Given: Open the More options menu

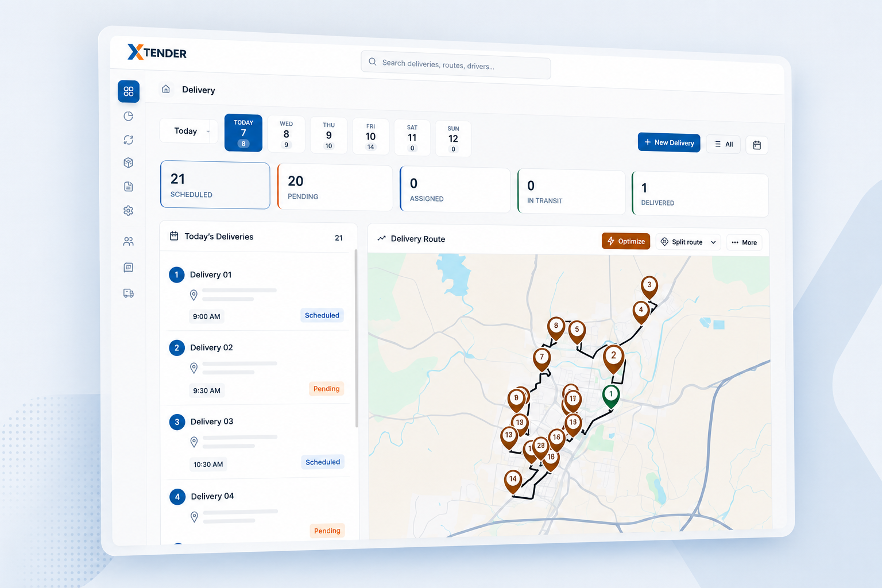Looking at the screenshot, I should (744, 242).
